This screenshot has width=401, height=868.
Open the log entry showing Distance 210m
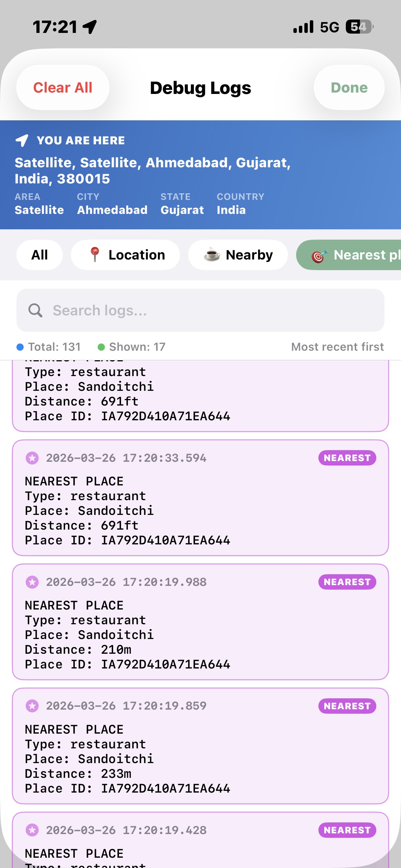200,627
